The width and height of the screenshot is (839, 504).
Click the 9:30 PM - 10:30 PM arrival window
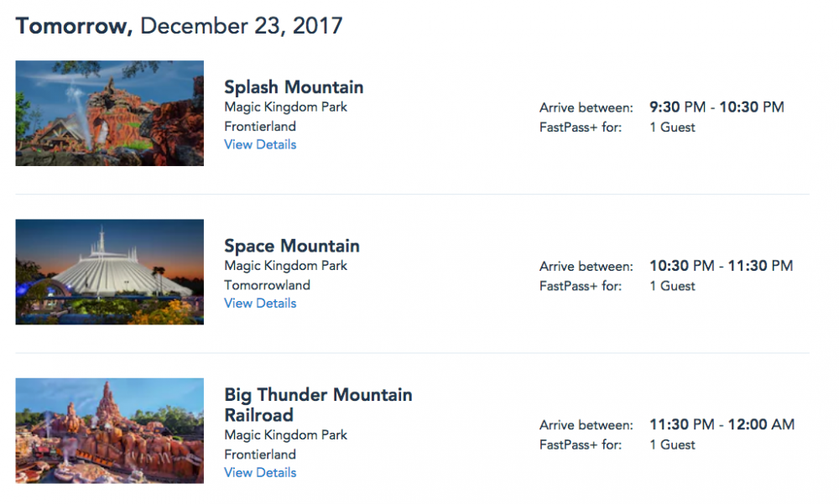point(717,107)
